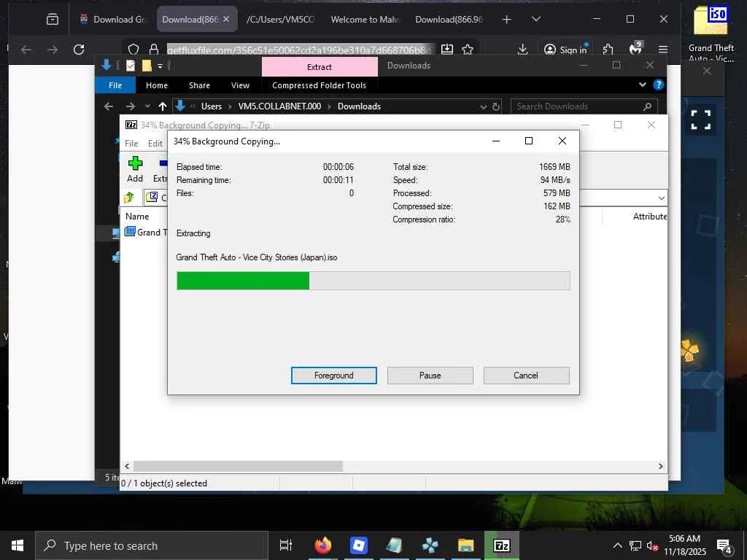
Task: Pause the extraction
Action: click(430, 376)
